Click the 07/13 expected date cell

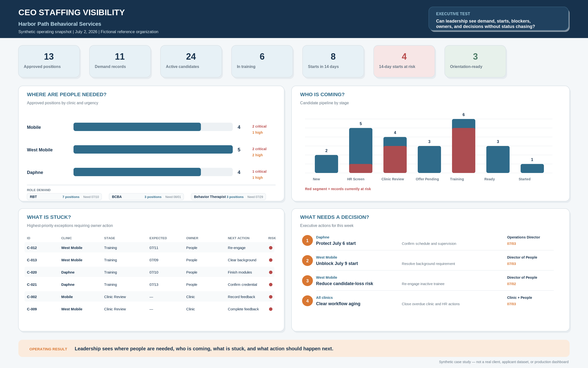click(x=154, y=285)
